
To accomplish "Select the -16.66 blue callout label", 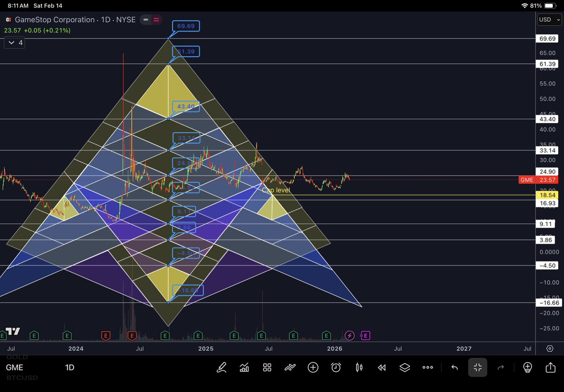I will coord(188,290).
